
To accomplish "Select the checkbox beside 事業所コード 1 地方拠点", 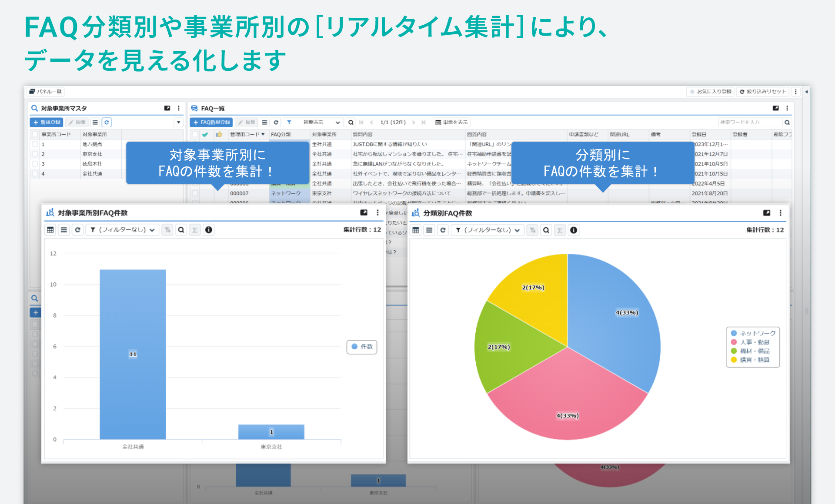I will pyautogui.click(x=35, y=144).
